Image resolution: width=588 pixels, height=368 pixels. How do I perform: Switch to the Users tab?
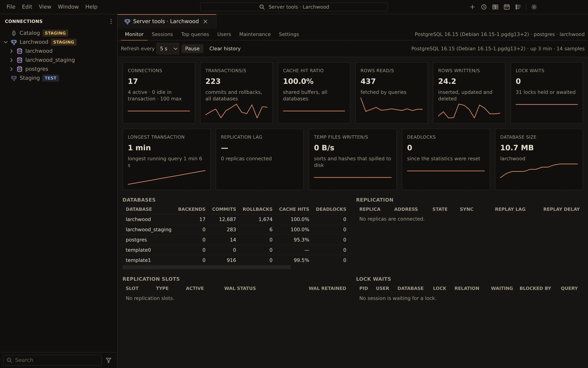(224, 34)
